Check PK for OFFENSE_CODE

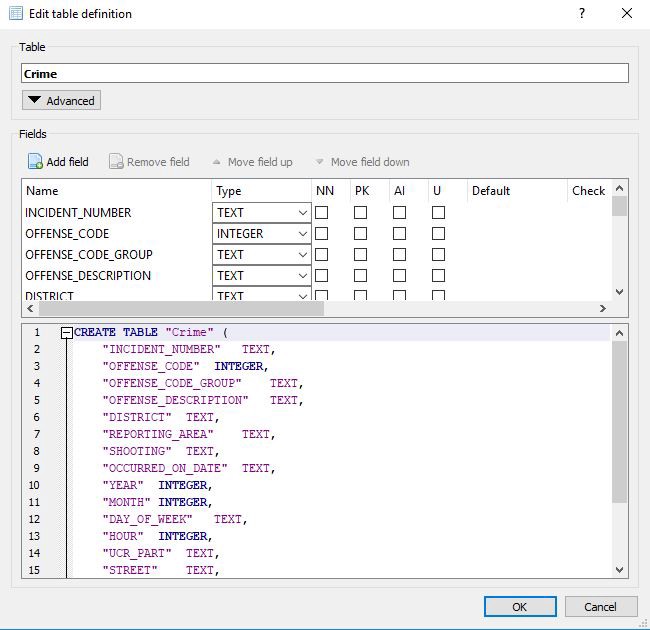point(360,234)
